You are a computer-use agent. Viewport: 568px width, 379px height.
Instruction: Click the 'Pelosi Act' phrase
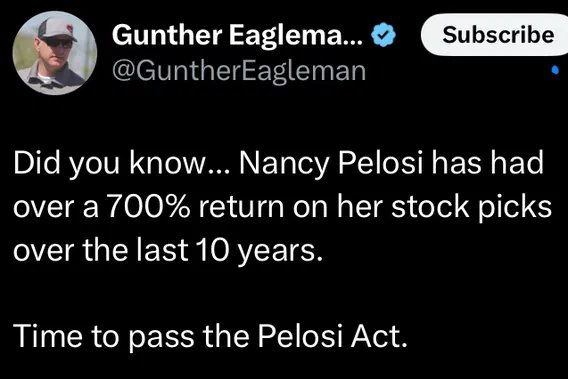[x=333, y=336]
